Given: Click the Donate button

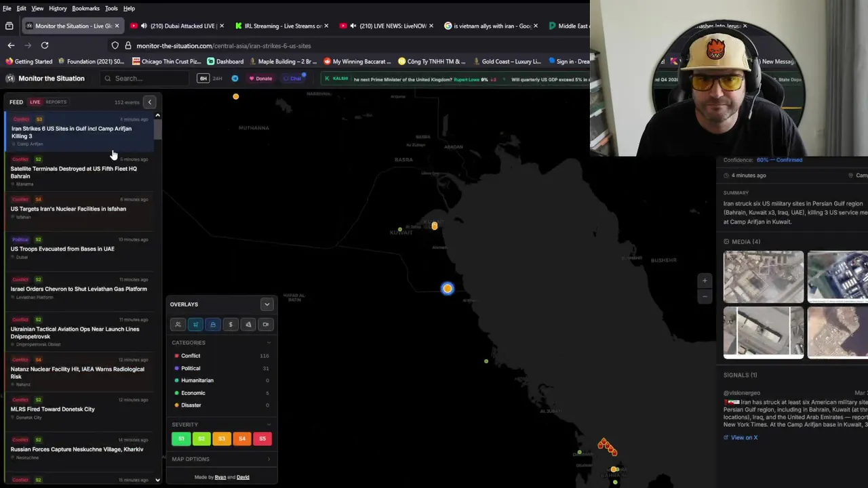Looking at the screenshot, I should [x=260, y=79].
